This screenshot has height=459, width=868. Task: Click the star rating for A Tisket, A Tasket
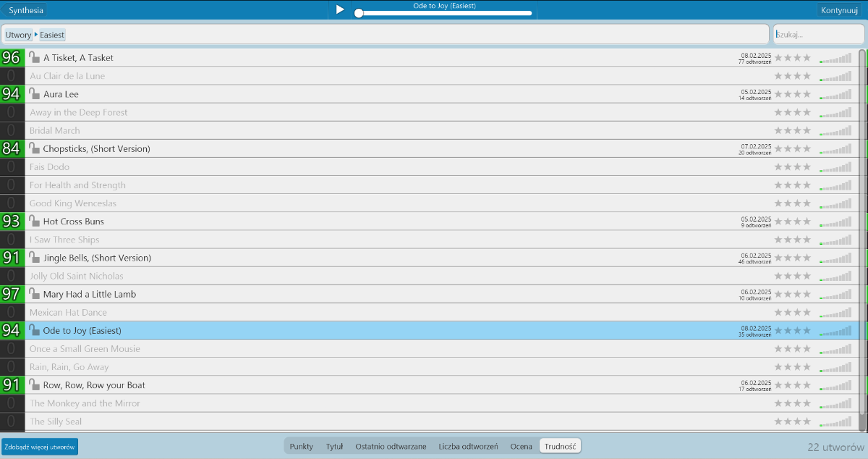click(x=792, y=58)
